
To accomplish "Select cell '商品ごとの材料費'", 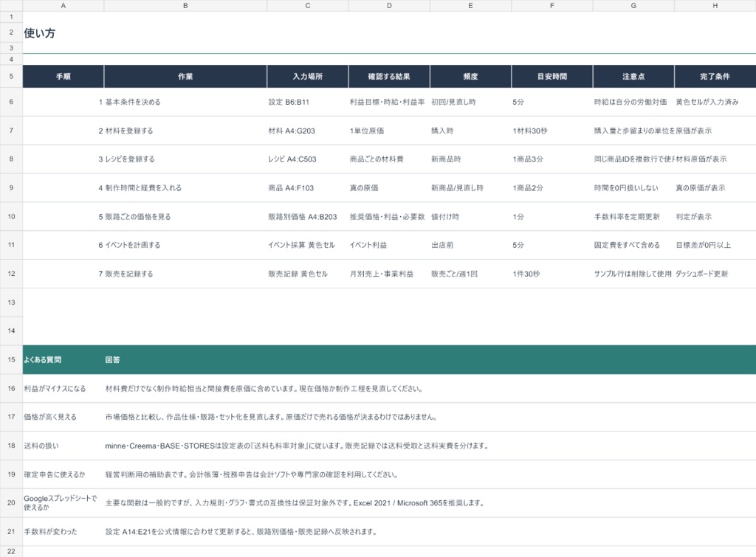I will [389, 159].
